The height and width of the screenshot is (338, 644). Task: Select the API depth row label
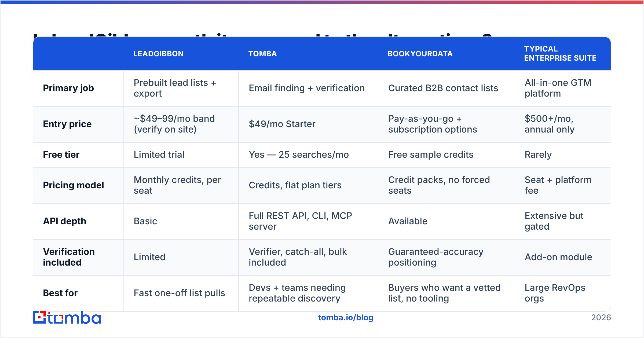tap(65, 221)
